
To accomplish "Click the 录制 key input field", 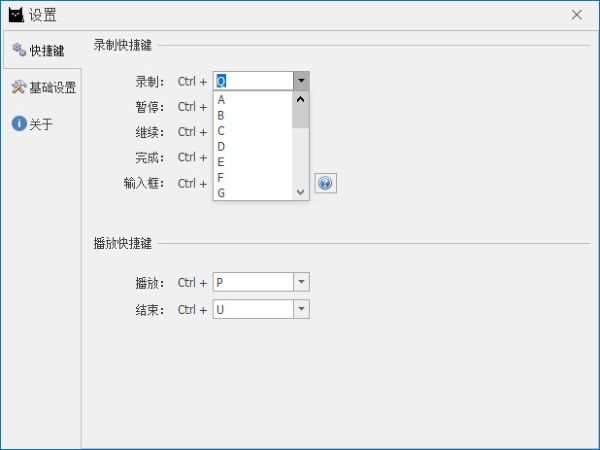I will (x=253, y=82).
